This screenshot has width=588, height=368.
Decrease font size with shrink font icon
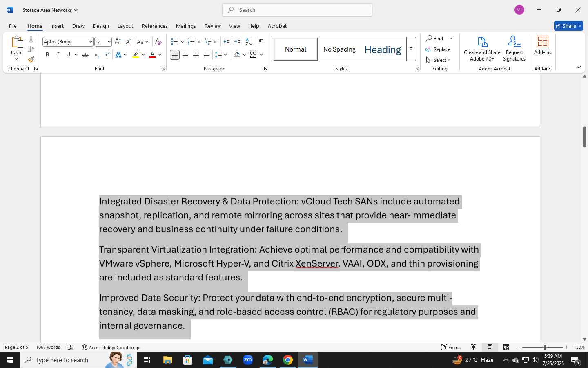(x=128, y=42)
